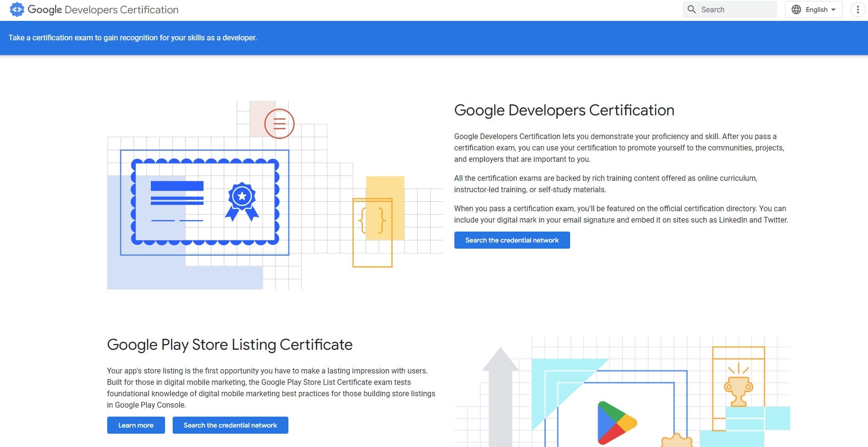
Task: Click the blue Google Developers badge logo icon
Action: click(17, 9)
